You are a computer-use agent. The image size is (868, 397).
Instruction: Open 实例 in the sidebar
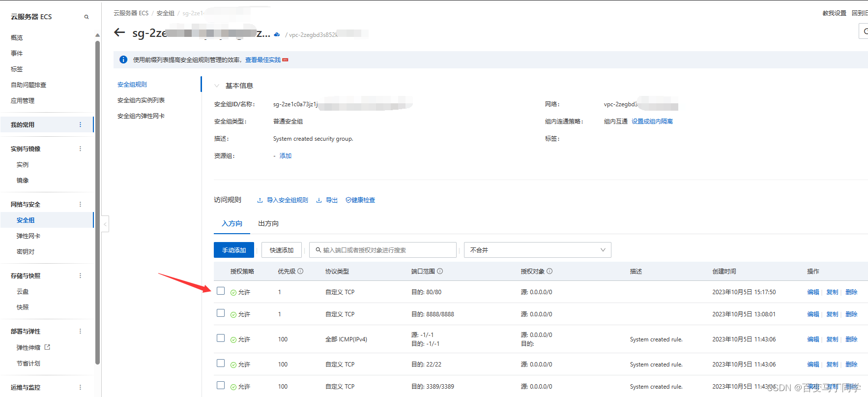pyautogui.click(x=23, y=164)
